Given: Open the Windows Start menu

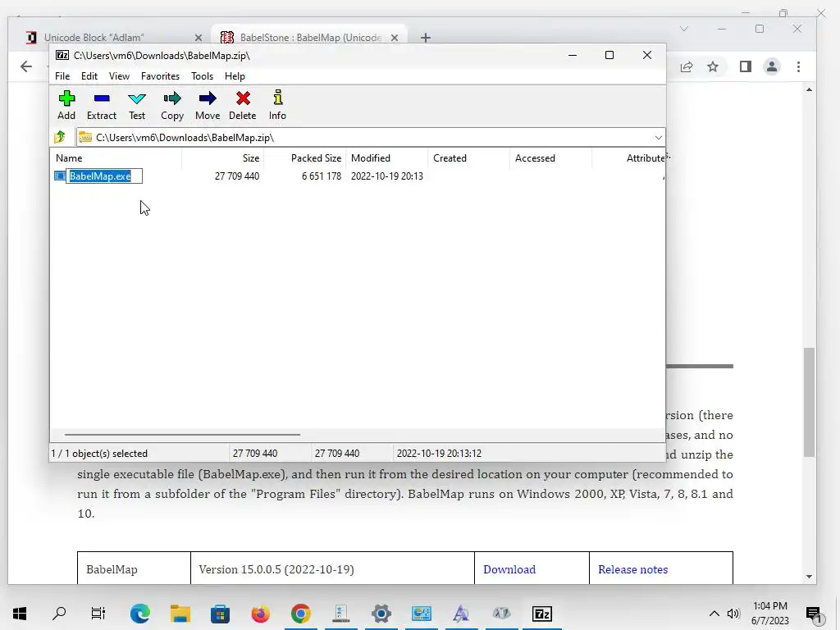Looking at the screenshot, I should 20,614.
